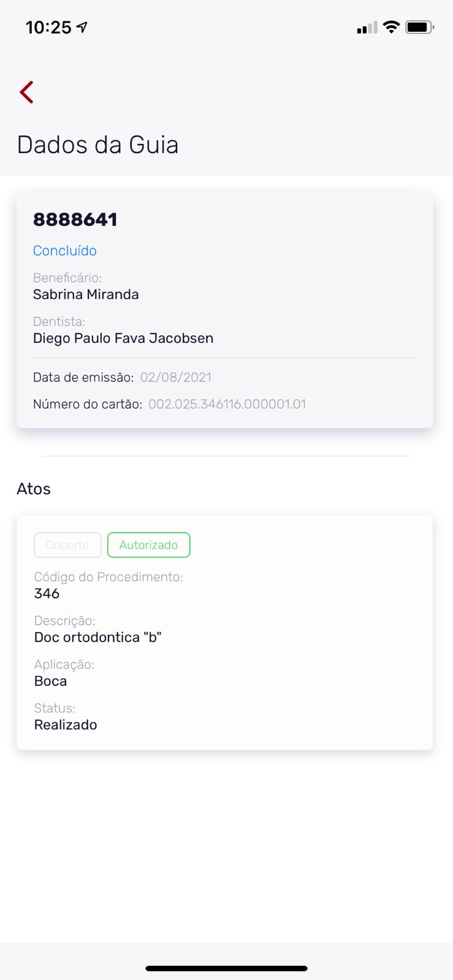Tap the battery indicator icon

(x=419, y=27)
